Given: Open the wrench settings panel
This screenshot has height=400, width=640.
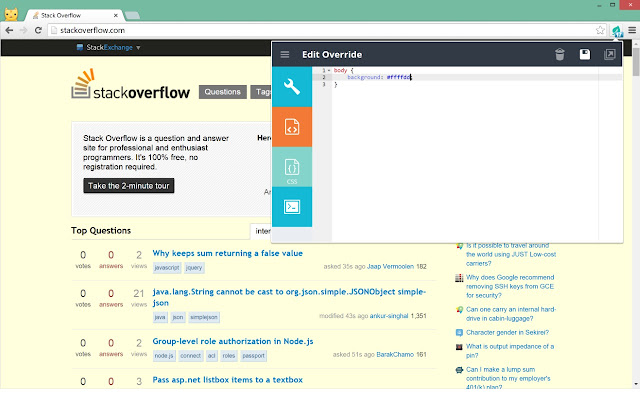Looking at the screenshot, I should 292,87.
